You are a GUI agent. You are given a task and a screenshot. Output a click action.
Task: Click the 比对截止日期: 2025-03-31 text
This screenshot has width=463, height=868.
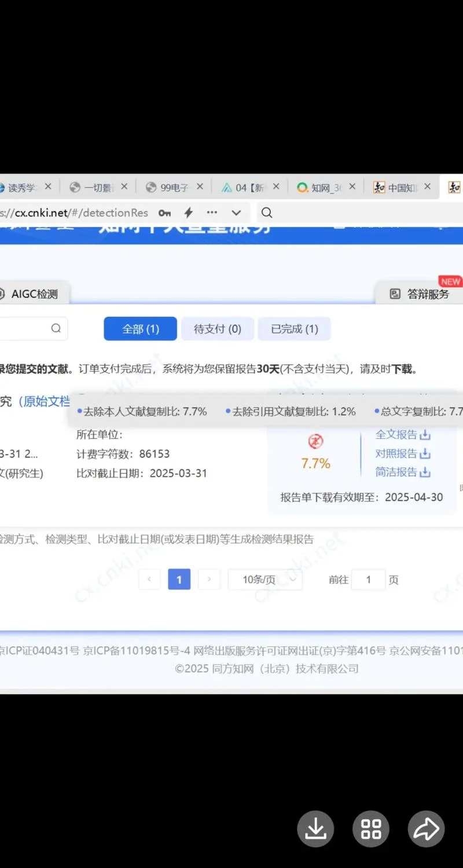tap(142, 473)
